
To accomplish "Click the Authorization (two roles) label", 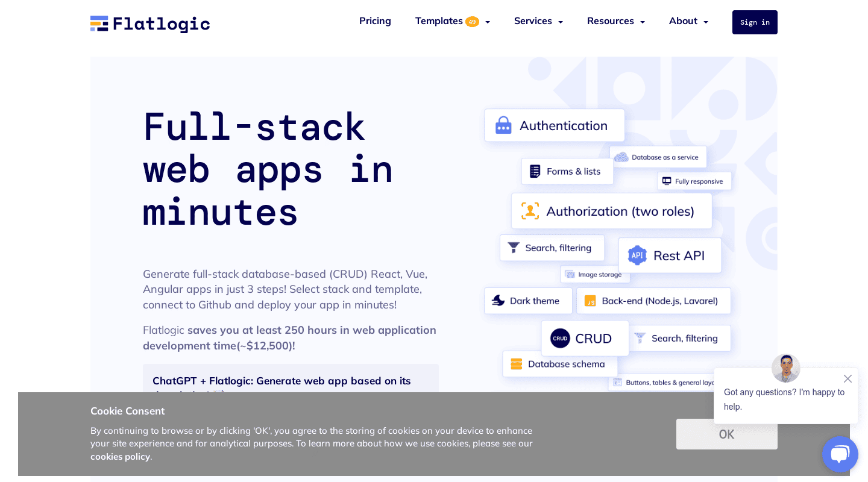I will click(620, 211).
